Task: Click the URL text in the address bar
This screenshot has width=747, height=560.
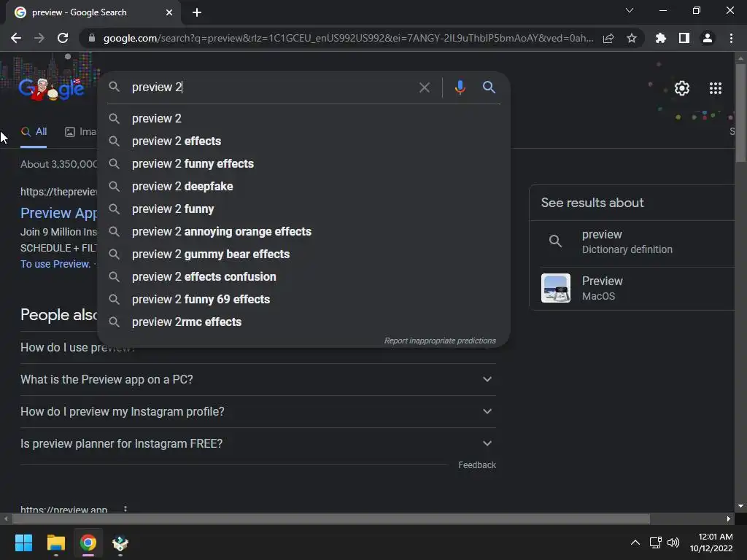Action: 348,38
